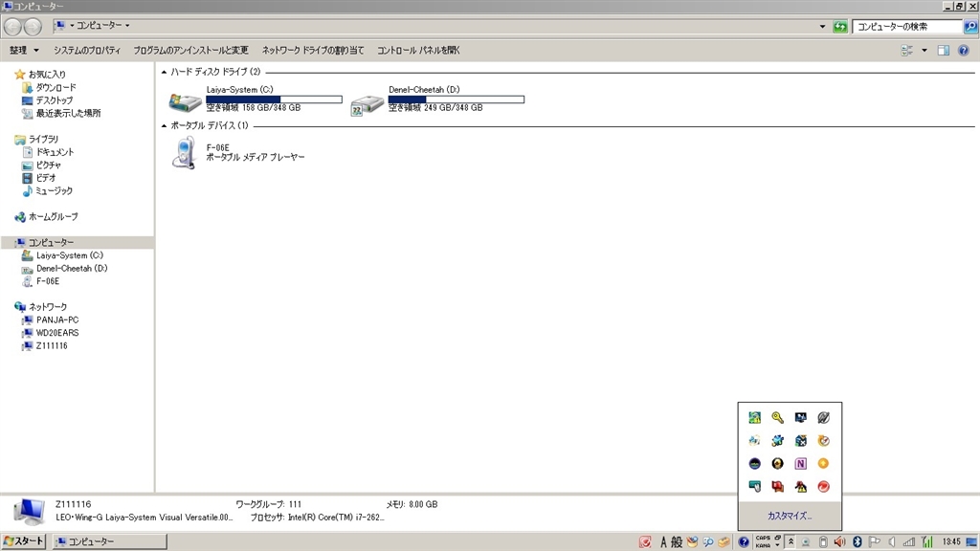The width and height of the screenshot is (980, 551).
Task: Open the Bluetooth tray icon
Action: coord(857,541)
